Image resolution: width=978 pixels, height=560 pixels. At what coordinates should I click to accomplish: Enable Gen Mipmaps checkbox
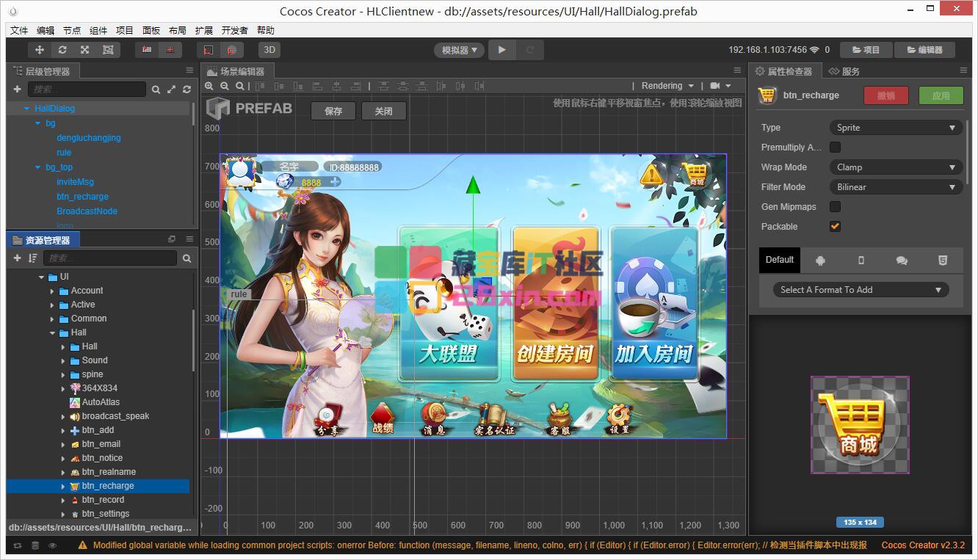pyautogui.click(x=835, y=207)
